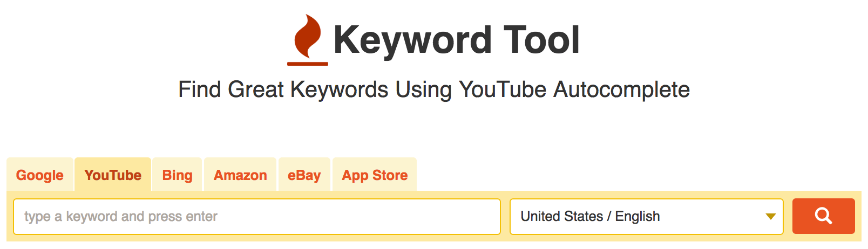Click the red flame logo icon
868x249 pixels.
pyautogui.click(x=308, y=36)
